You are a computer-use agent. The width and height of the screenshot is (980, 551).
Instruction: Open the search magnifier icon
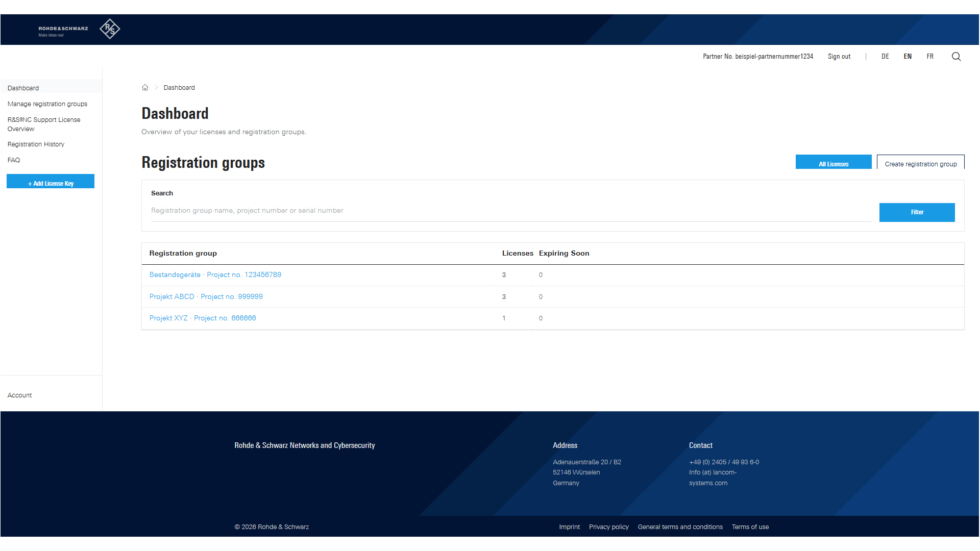(x=956, y=57)
